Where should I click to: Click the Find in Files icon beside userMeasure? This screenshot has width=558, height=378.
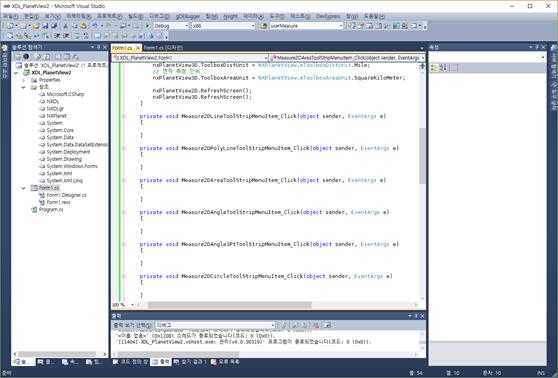[264, 26]
